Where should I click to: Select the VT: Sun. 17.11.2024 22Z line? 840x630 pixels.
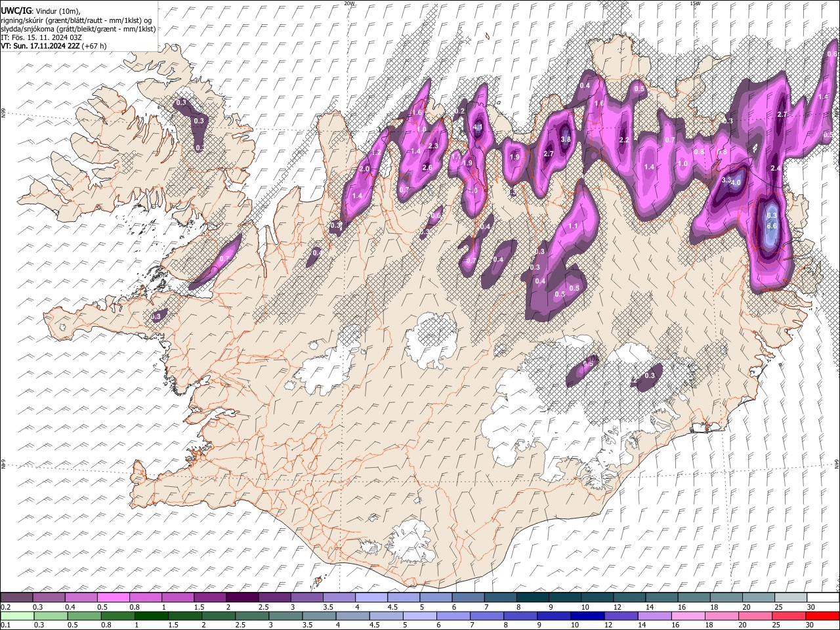54,46
